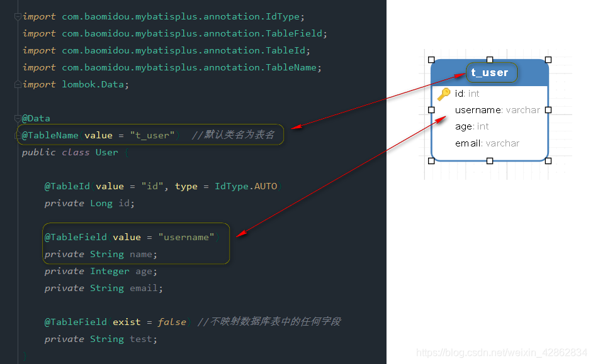This screenshot has height=364, width=593.
Task: Select the username: varchar column in diagram
Action: tap(498, 110)
